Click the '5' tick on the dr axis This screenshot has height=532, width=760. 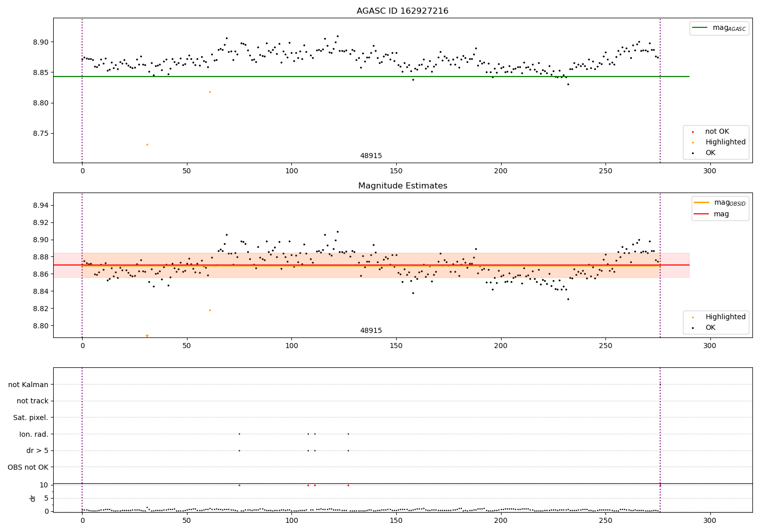47,499
